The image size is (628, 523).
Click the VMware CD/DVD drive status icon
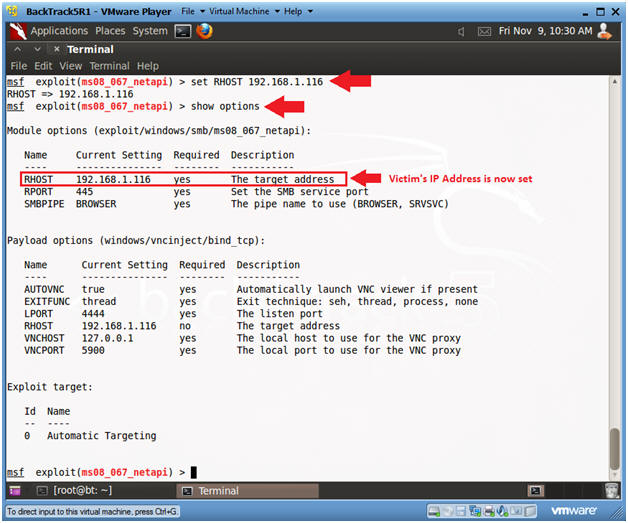click(x=449, y=511)
